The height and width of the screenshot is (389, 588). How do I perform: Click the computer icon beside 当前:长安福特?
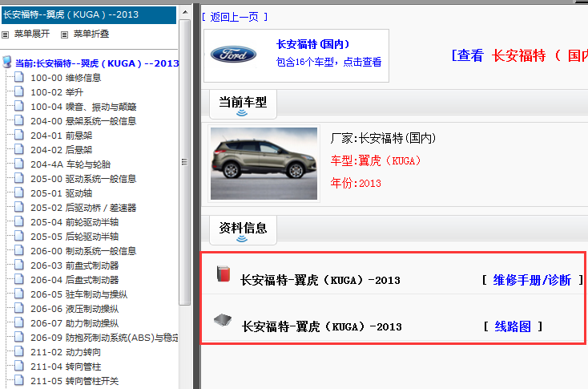pyautogui.click(x=7, y=62)
